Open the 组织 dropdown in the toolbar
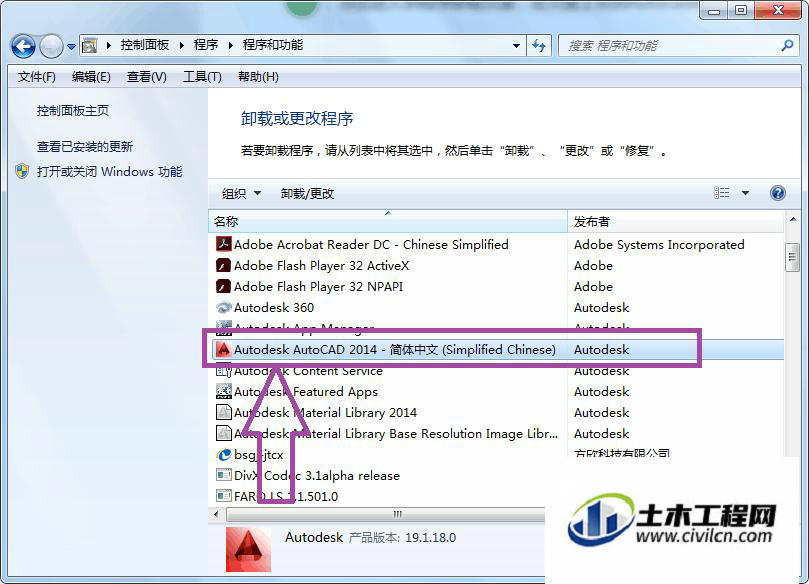Viewport: 809px width, 584px height. click(x=241, y=193)
